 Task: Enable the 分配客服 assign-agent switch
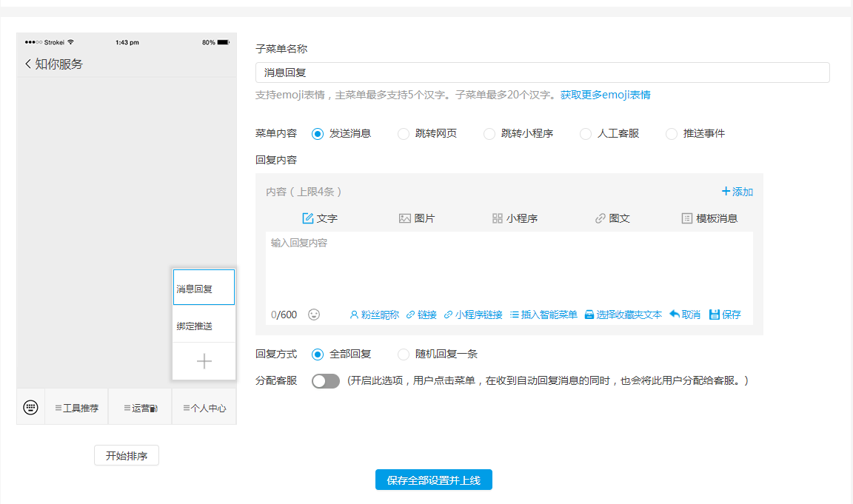[x=325, y=380]
